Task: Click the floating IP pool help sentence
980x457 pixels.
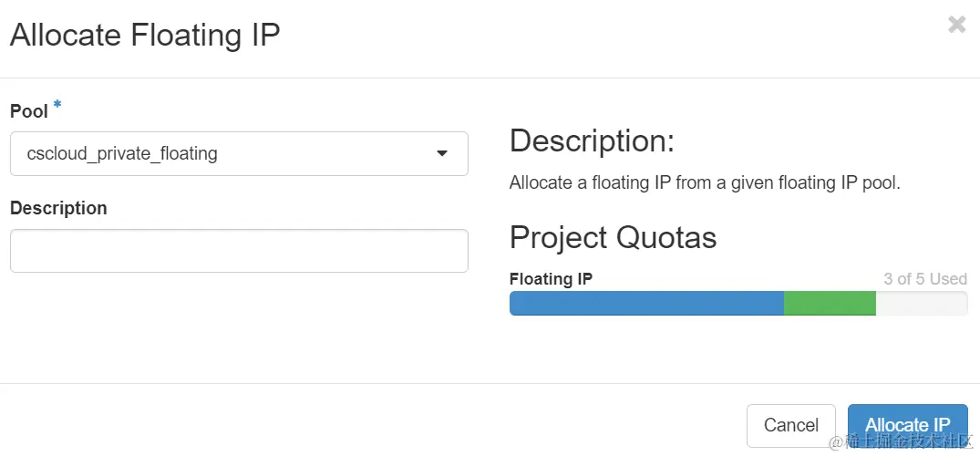Action: tap(705, 182)
